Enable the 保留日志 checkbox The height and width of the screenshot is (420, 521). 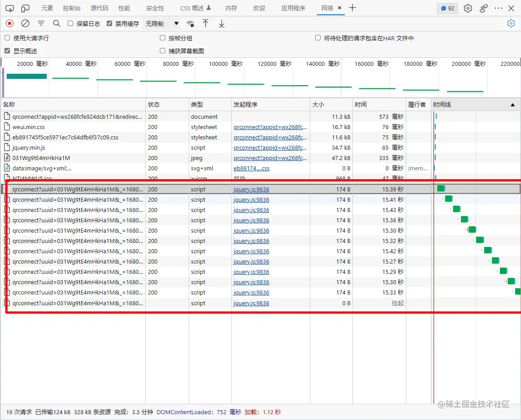pos(70,24)
